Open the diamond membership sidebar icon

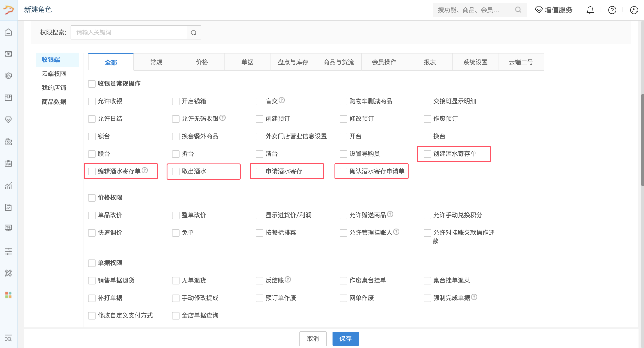coord(9,120)
